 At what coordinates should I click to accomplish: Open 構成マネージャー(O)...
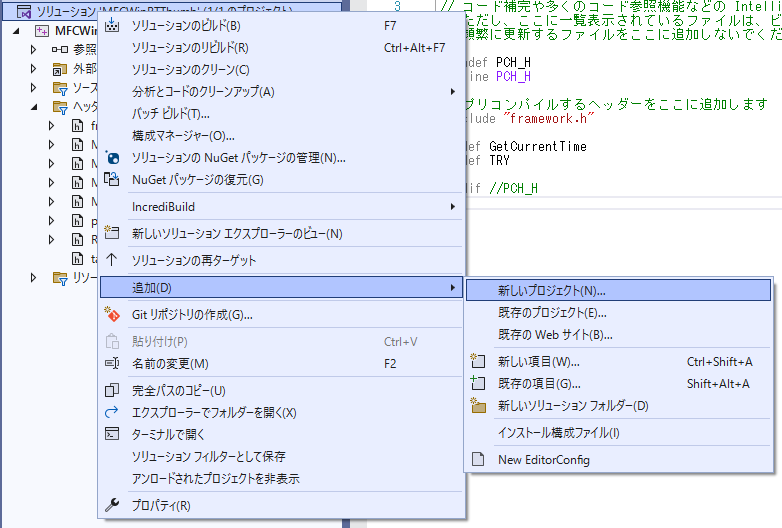[282, 135]
